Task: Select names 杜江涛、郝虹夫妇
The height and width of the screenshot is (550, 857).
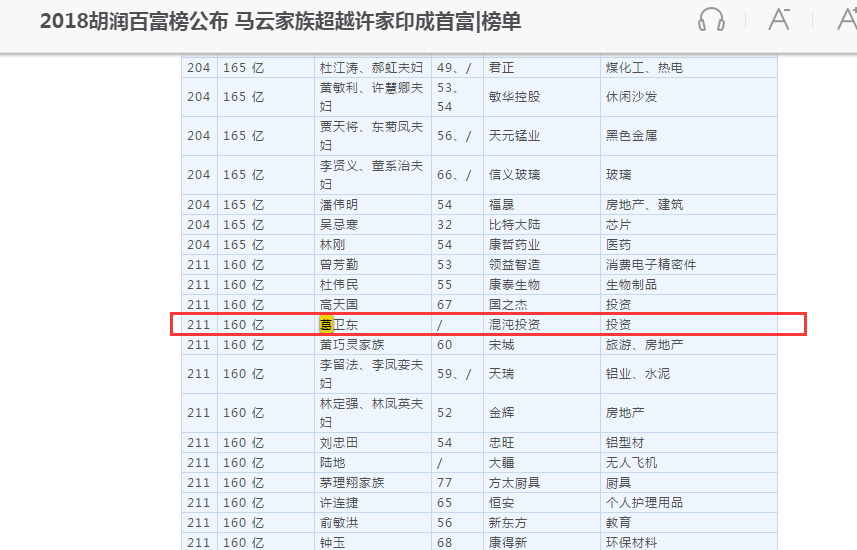Action: point(372,68)
